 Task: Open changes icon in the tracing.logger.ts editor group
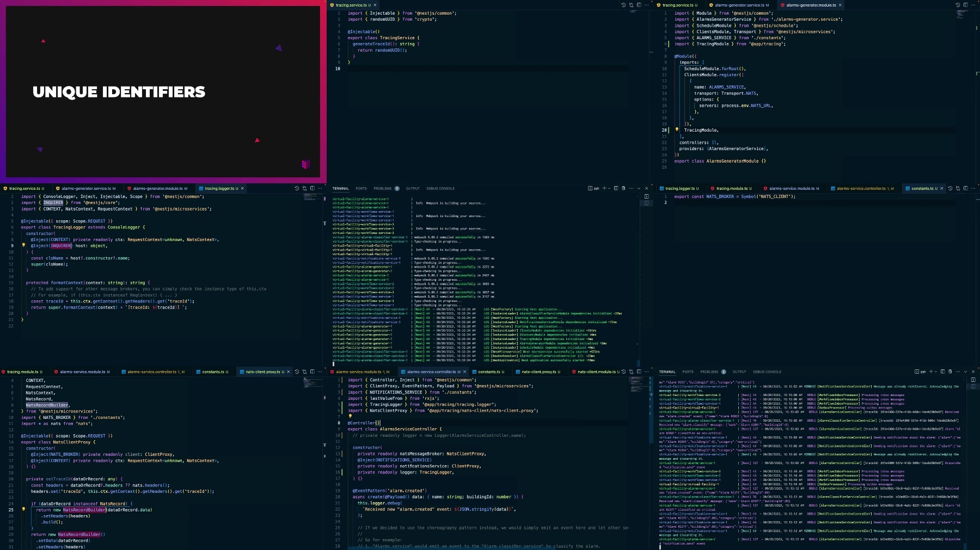(x=304, y=188)
